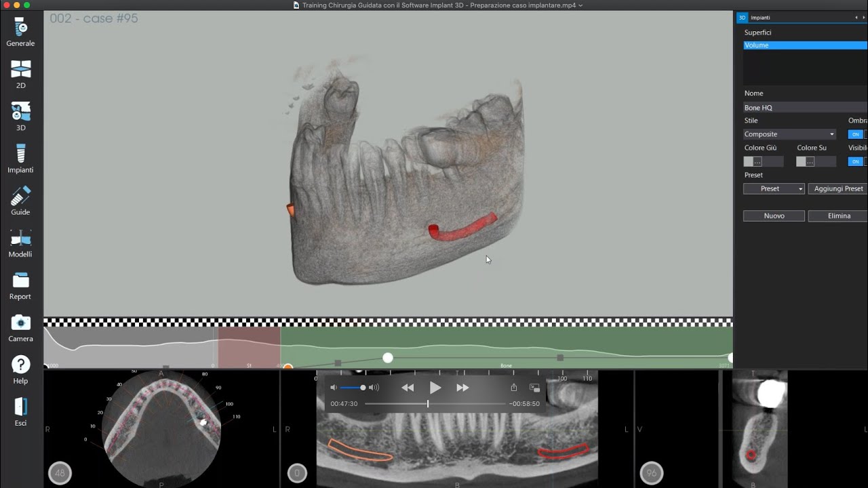Click the gray square point right of Bone
This screenshot has height=488, width=868.
560,357
